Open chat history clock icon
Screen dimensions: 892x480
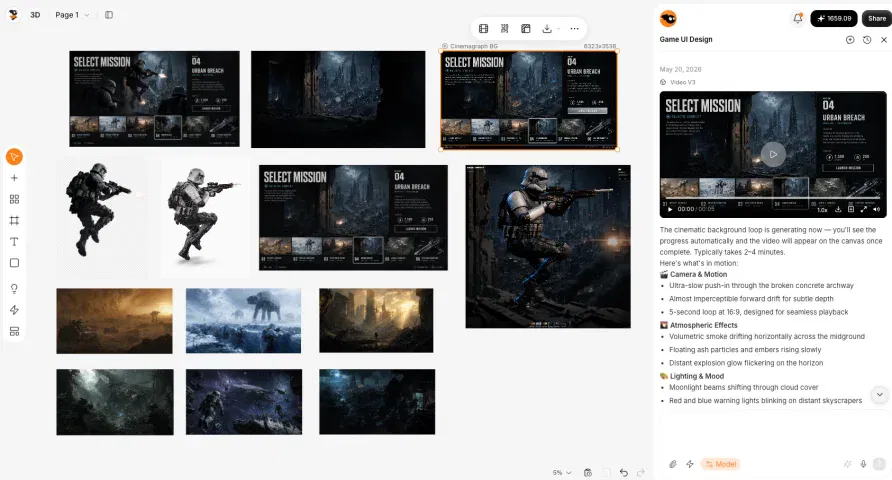[x=867, y=40]
